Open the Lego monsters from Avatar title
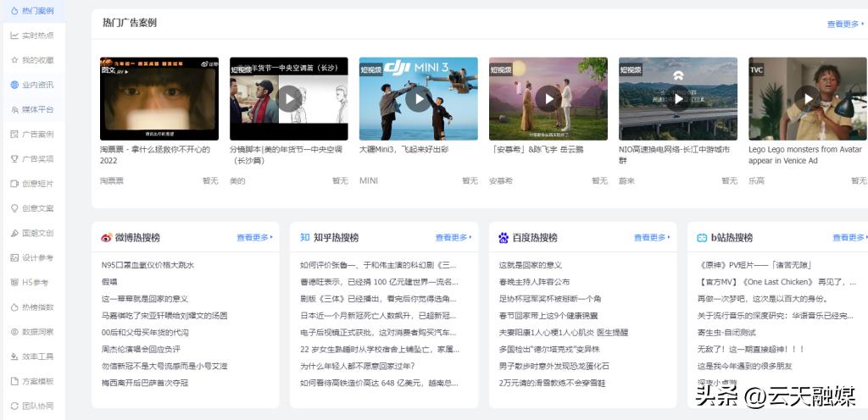This screenshot has width=868, height=420. (805, 155)
